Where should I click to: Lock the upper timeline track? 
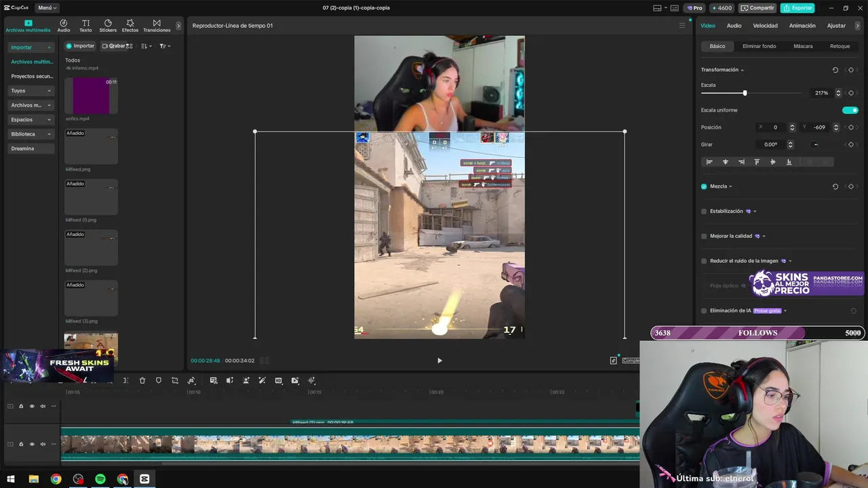(21, 406)
